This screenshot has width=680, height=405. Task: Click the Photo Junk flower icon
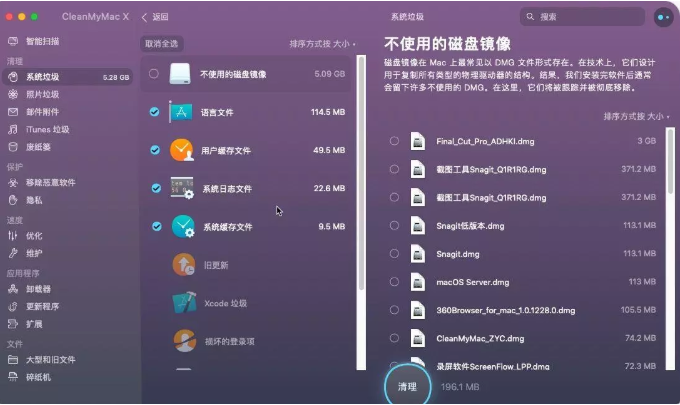click(x=13, y=94)
